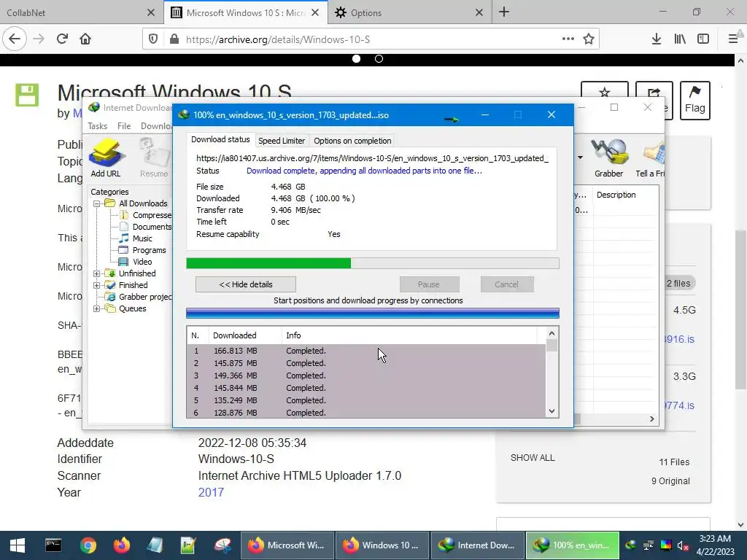This screenshot has height=560, width=747.
Task: Click taskbar Internet Download Manager window button
Action: tap(478, 545)
